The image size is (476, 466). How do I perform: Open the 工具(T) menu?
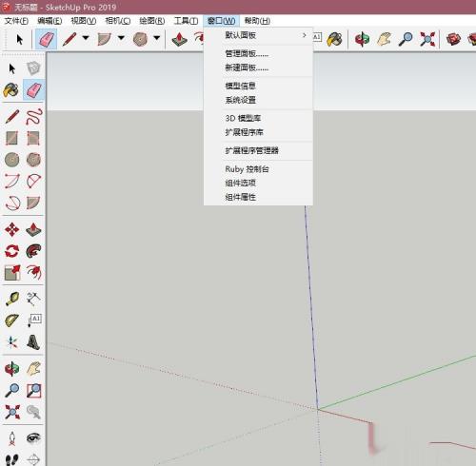(186, 21)
